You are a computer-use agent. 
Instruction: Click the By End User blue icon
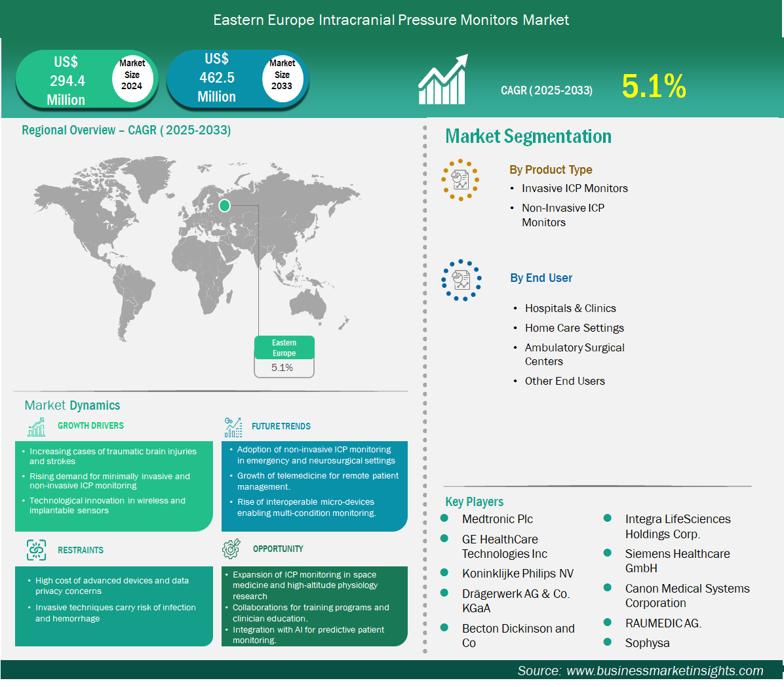click(461, 280)
